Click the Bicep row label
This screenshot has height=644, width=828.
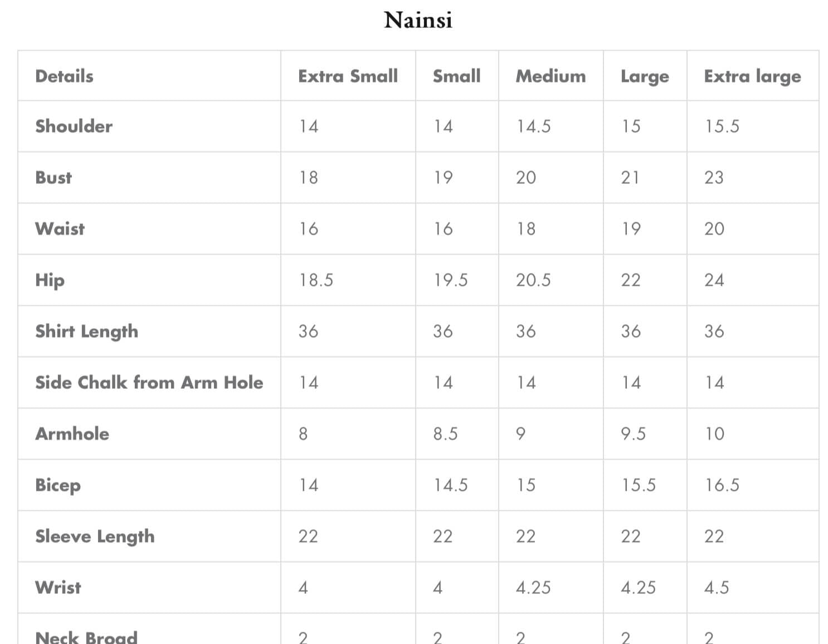pyautogui.click(x=58, y=485)
